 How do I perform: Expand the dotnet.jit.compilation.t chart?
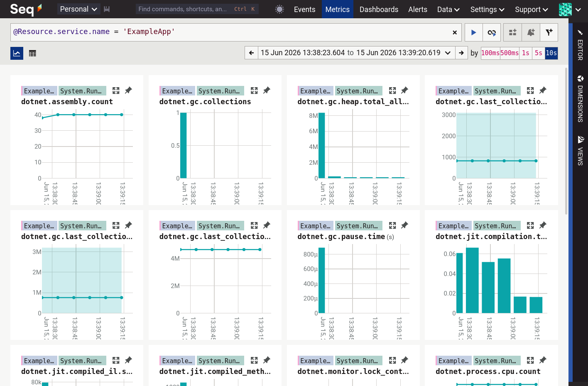coord(530,225)
